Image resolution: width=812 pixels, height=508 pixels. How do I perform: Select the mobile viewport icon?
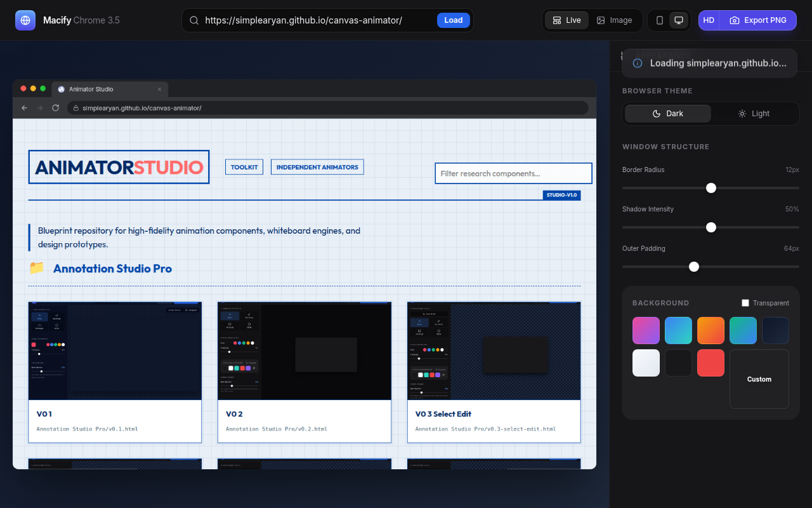point(659,20)
